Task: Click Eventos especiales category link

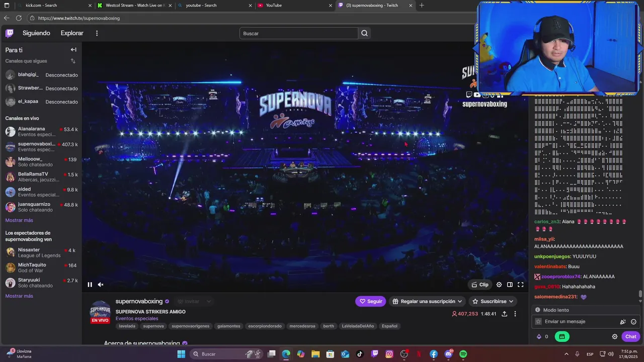Action: 137,318
